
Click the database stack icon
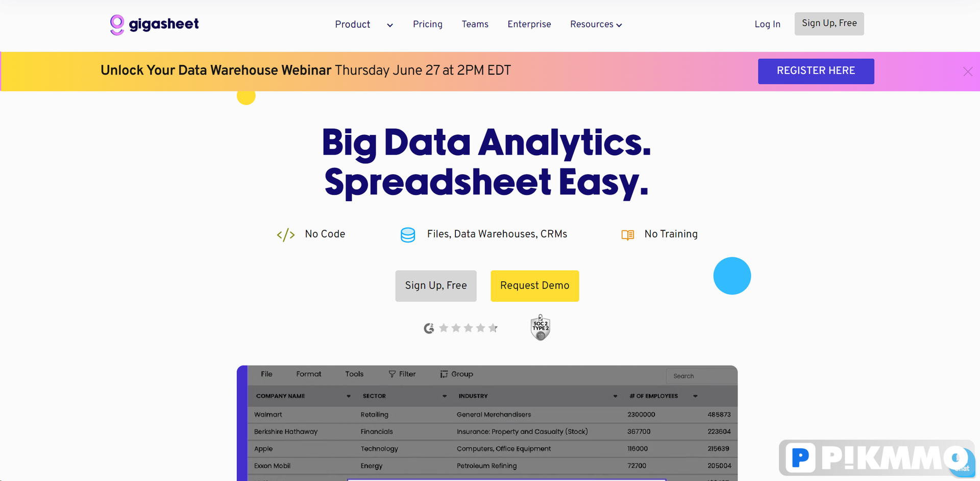408,235
